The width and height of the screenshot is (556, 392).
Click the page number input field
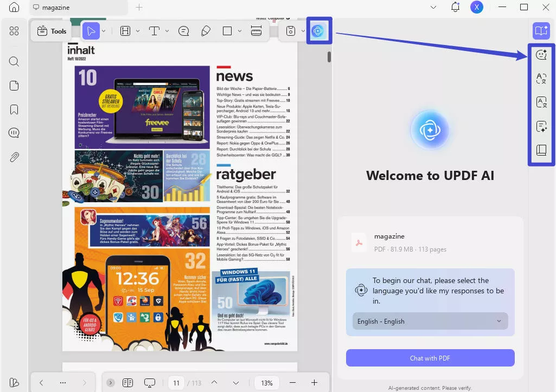pyautogui.click(x=176, y=383)
